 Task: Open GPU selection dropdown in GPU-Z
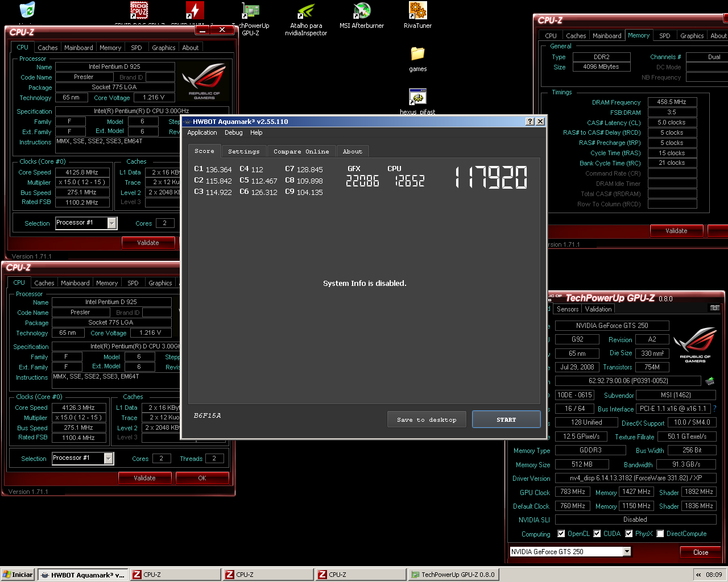[x=627, y=551]
